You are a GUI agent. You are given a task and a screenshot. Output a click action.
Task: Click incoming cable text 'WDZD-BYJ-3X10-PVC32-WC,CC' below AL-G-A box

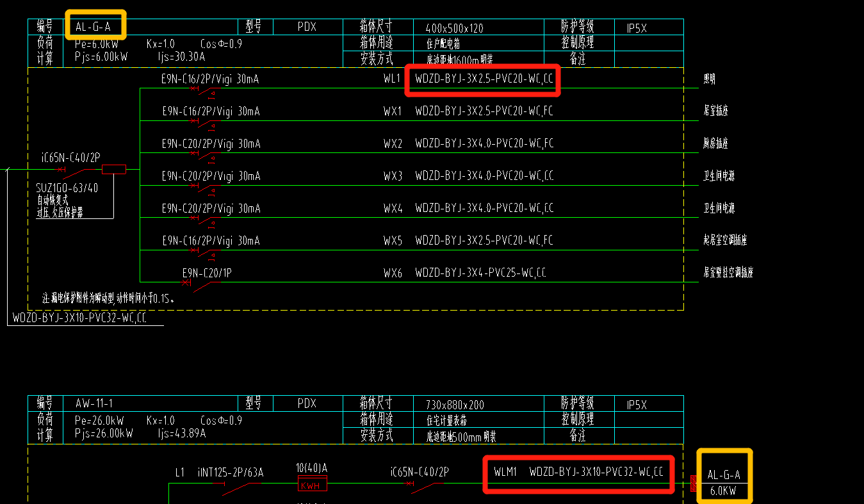[x=79, y=318]
